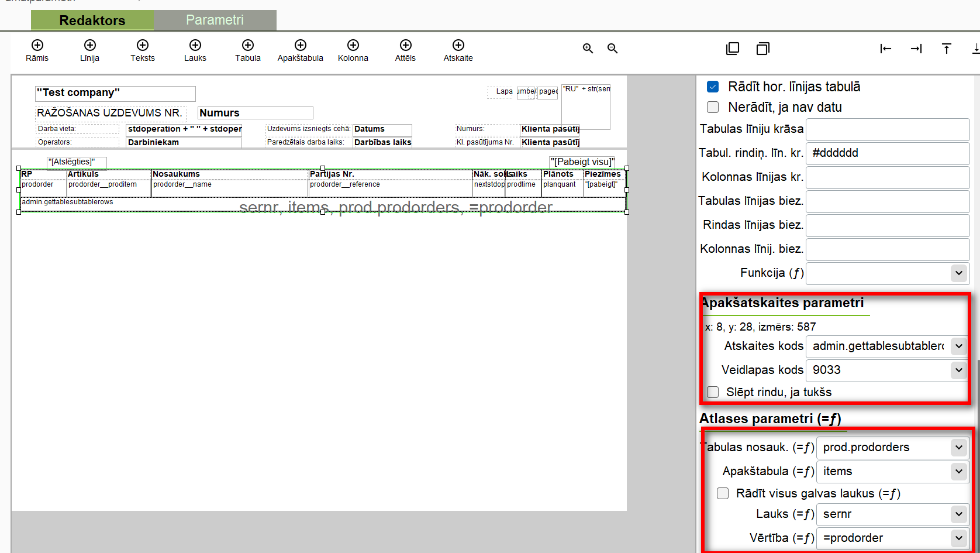Image resolution: width=980 pixels, height=553 pixels.
Task: Add a Teksts text element
Action: pyautogui.click(x=143, y=50)
